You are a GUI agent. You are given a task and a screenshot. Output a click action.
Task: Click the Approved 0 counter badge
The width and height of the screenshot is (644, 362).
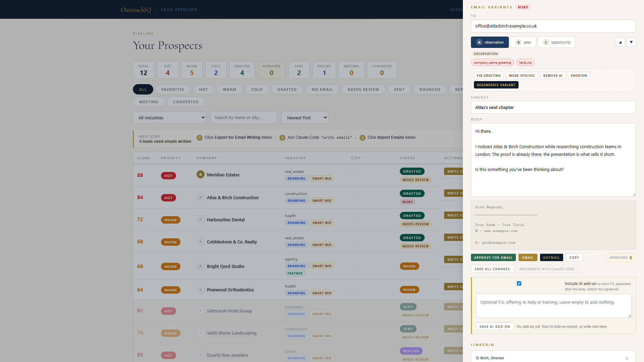click(x=621, y=258)
